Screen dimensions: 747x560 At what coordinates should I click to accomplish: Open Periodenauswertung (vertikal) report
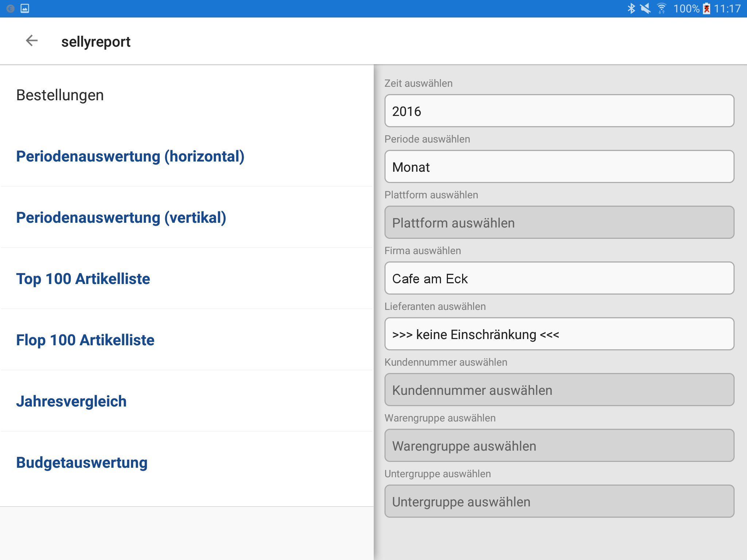121,218
